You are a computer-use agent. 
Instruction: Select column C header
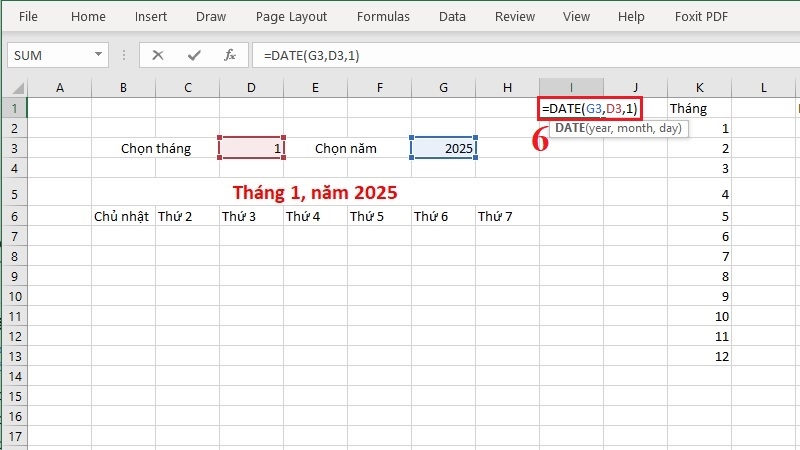point(188,88)
